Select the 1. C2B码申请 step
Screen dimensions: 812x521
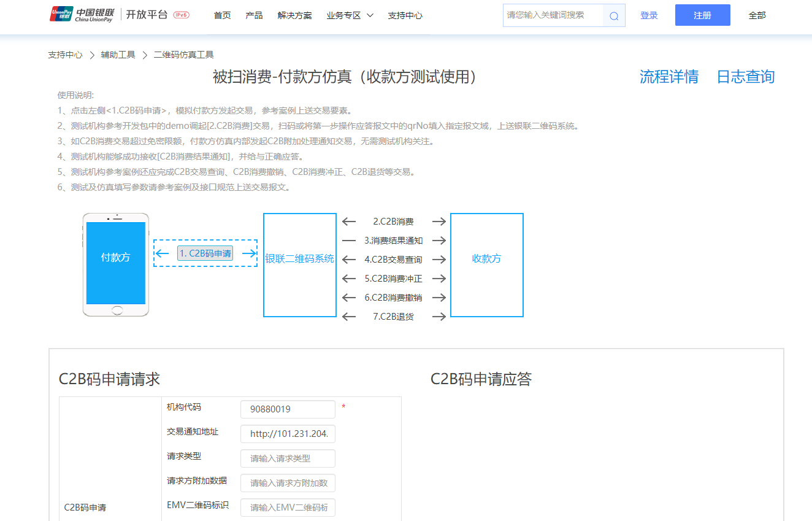205,253
